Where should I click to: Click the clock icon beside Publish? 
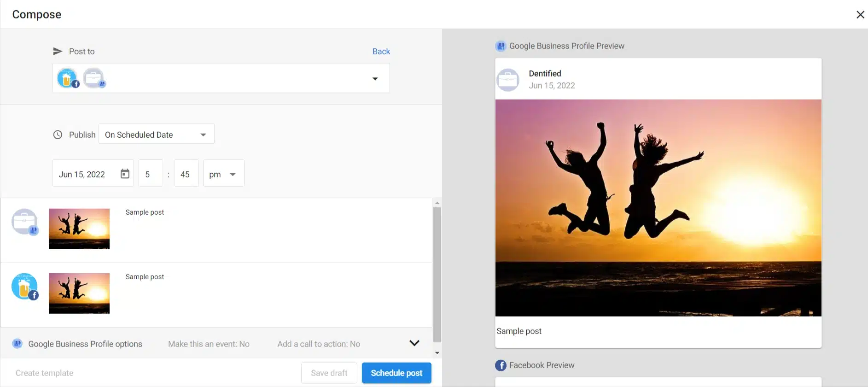[x=58, y=135]
